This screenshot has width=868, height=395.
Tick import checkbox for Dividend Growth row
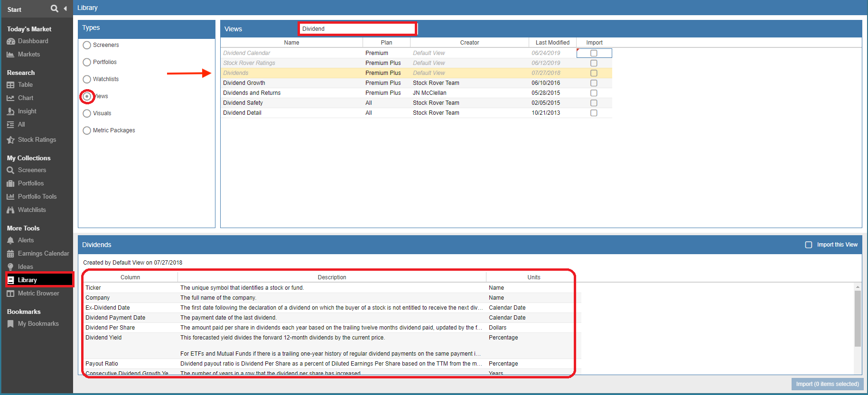(x=594, y=83)
